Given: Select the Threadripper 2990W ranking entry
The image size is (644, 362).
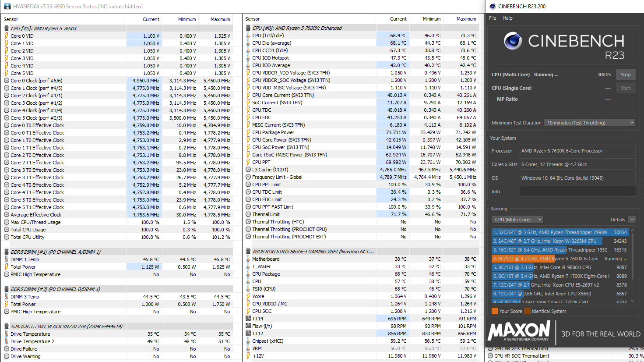Looking at the screenshot, I should (560, 232).
